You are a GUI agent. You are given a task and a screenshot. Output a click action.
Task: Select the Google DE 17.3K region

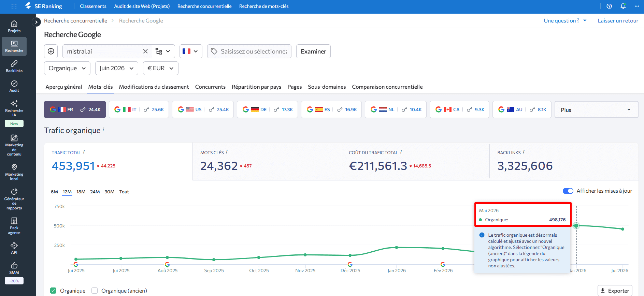[x=267, y=109]
